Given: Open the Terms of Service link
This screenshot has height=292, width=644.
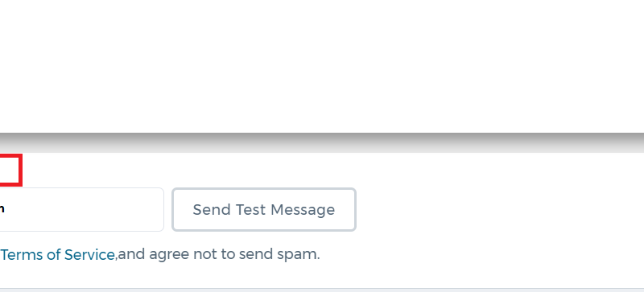Looking at the screenshot, I should point(57,255).
